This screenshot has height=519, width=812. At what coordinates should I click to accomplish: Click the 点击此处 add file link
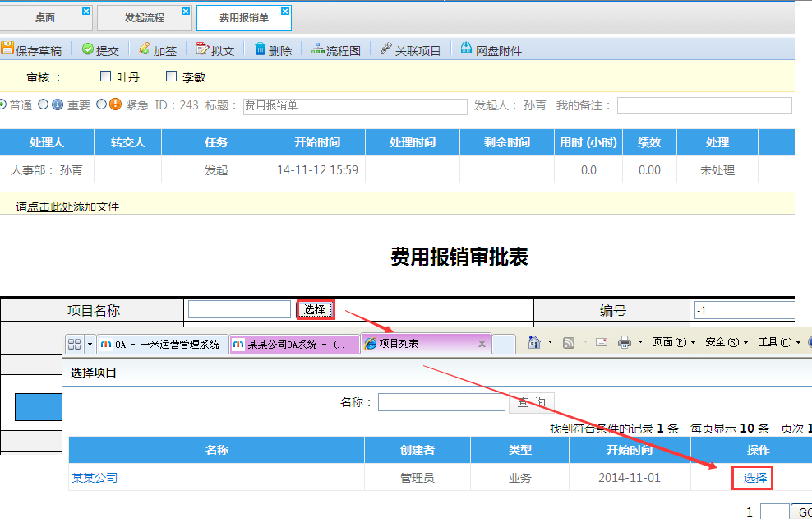coord(49,206)
